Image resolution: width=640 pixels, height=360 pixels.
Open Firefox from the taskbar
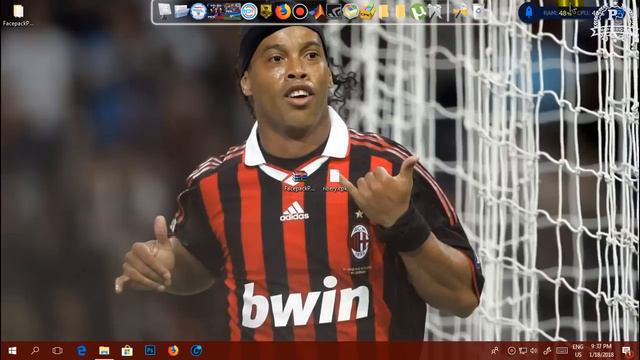(x=173, y=351)
